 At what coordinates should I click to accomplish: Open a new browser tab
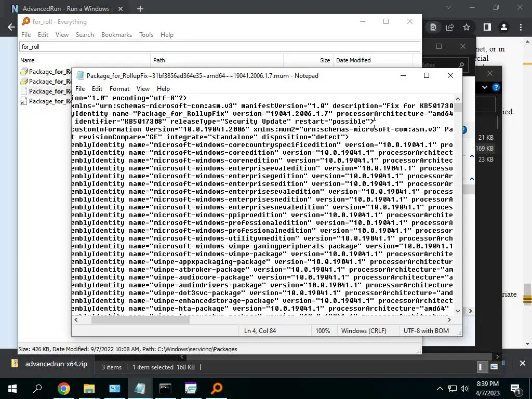click(x=140, y=9)
